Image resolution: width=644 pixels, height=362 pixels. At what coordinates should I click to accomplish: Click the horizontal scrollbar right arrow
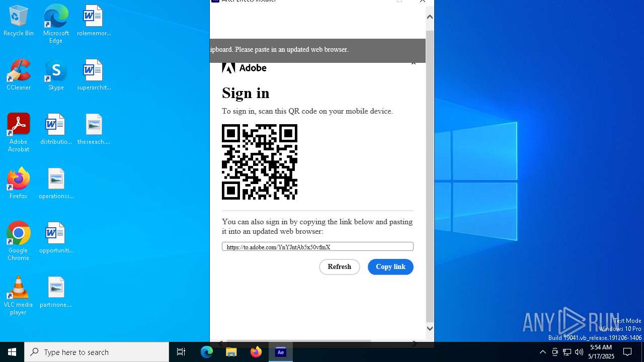(415, 343)
